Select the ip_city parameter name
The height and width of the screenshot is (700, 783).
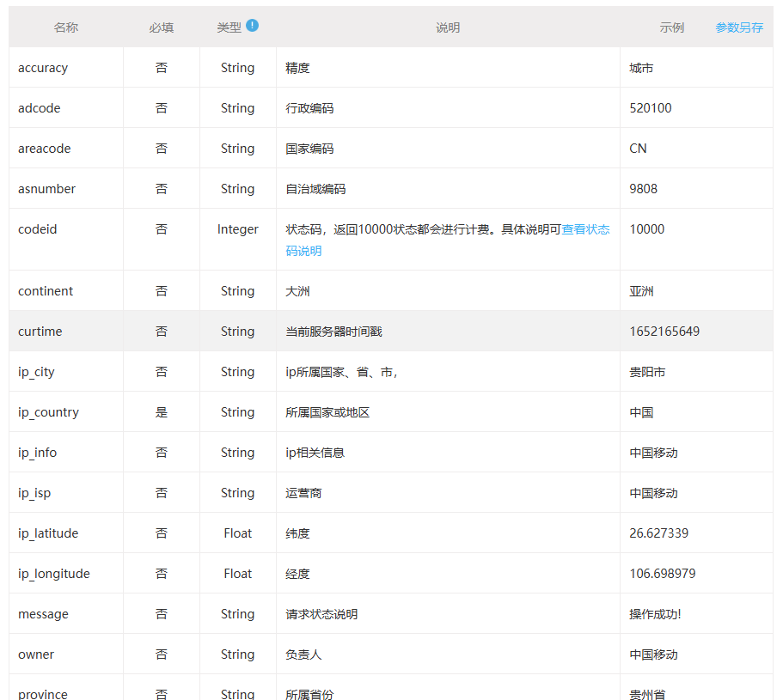(36, 372)
